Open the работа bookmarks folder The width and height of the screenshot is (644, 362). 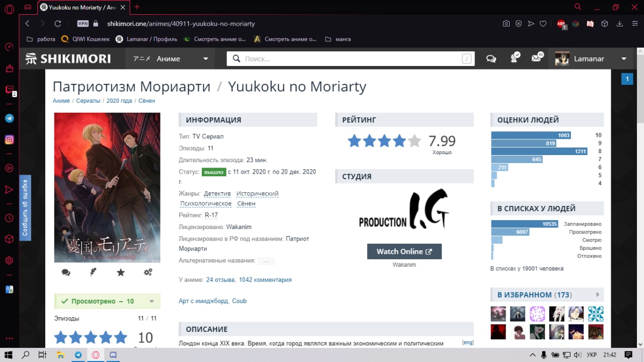coord(40,39)
